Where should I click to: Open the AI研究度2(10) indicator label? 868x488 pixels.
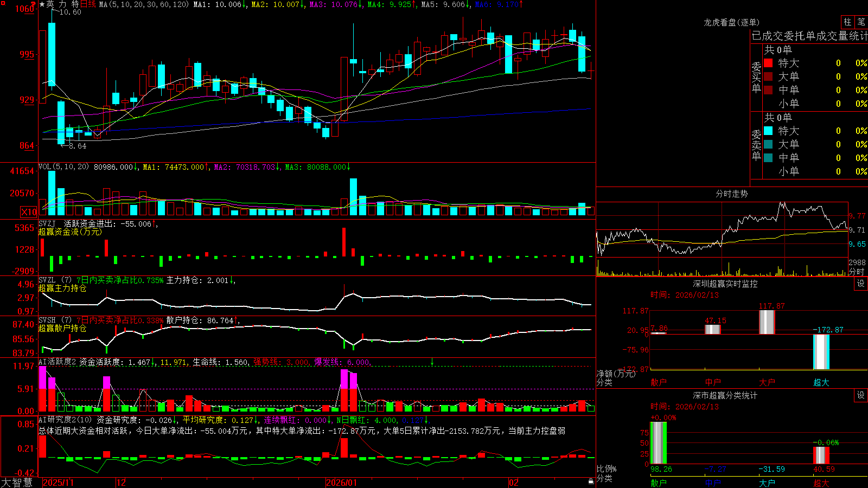(65, 420)
